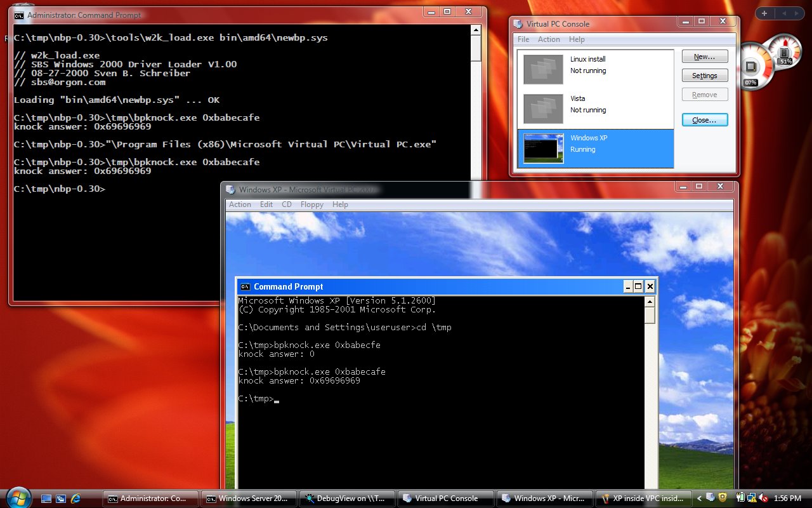Click sidebar add gadgets plus button

pyautogui.click(x=764, y=13)
